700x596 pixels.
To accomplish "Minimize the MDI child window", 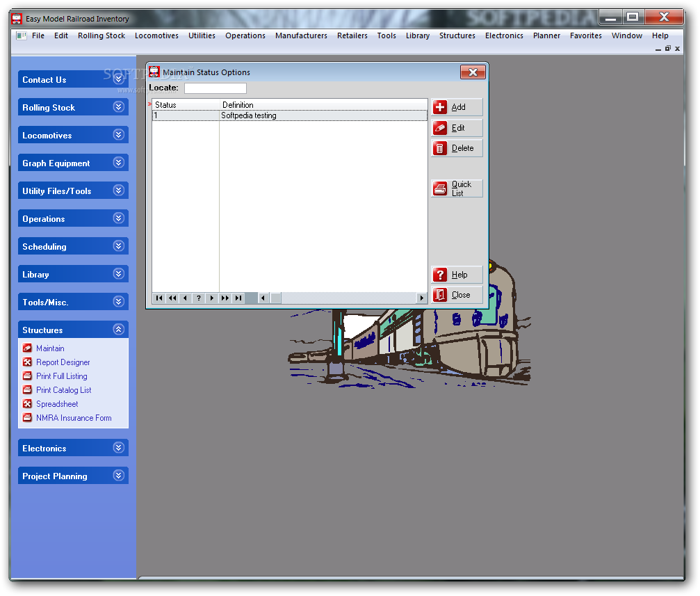I will 658,48.
